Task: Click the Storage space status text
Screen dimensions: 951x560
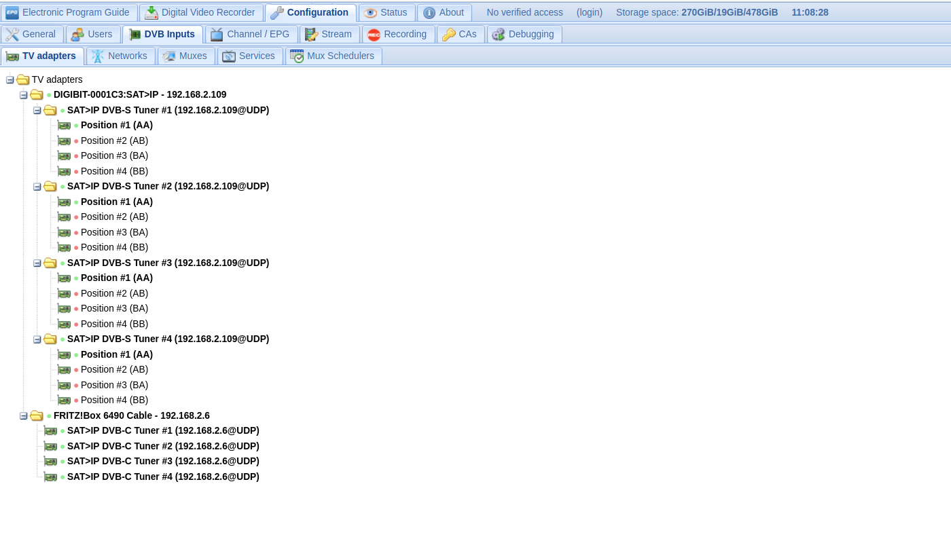Action: click(697, 12)
